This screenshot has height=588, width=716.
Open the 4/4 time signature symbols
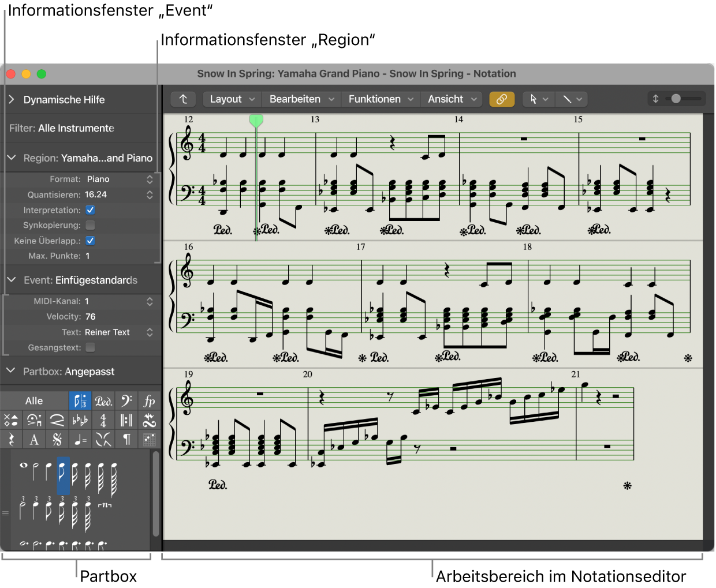pyautogui.click(x=103, y=420)
